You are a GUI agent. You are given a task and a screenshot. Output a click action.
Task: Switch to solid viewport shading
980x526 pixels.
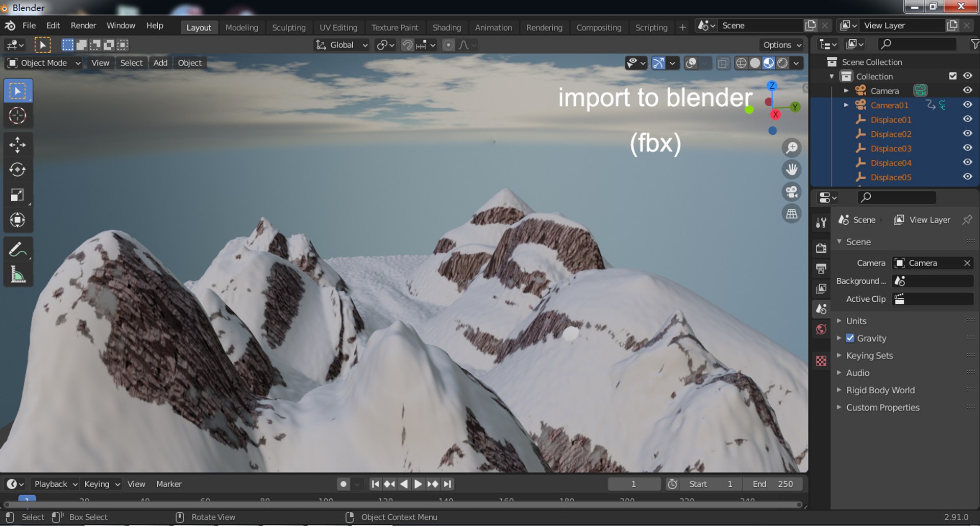pyautogui.click(x=755, y=63)
